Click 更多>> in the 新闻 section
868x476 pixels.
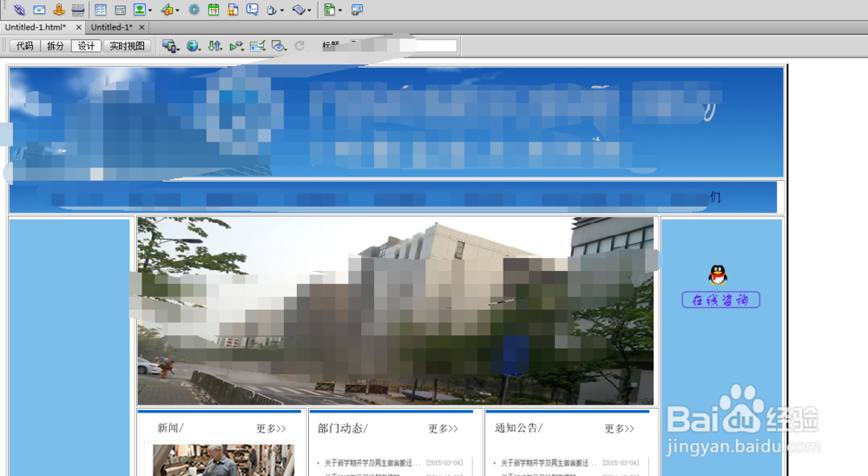click(x=271, y=428)
